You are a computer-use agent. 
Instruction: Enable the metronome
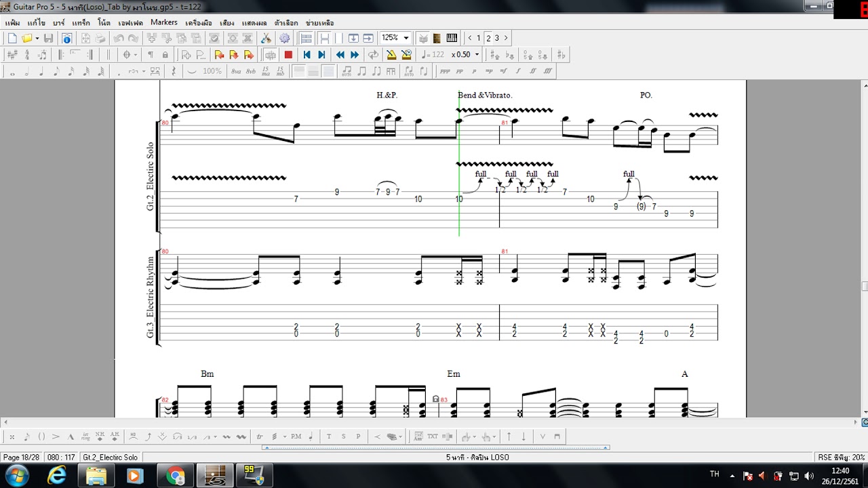click(x=391, y=55)
